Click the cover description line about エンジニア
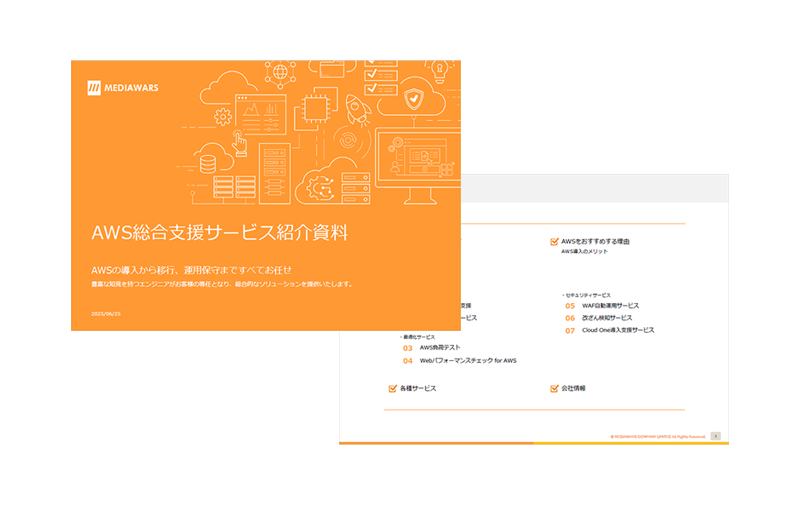The image size is (800, 505). (x=222, y=284)
